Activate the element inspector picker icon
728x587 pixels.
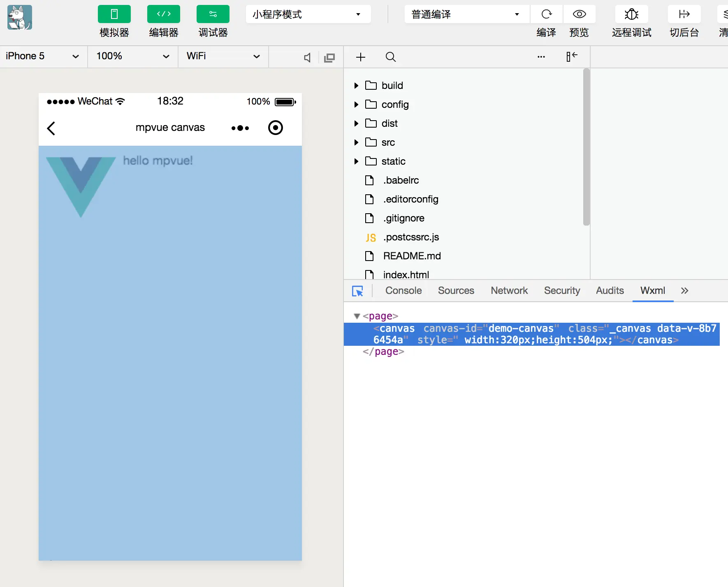coord(358,291)
